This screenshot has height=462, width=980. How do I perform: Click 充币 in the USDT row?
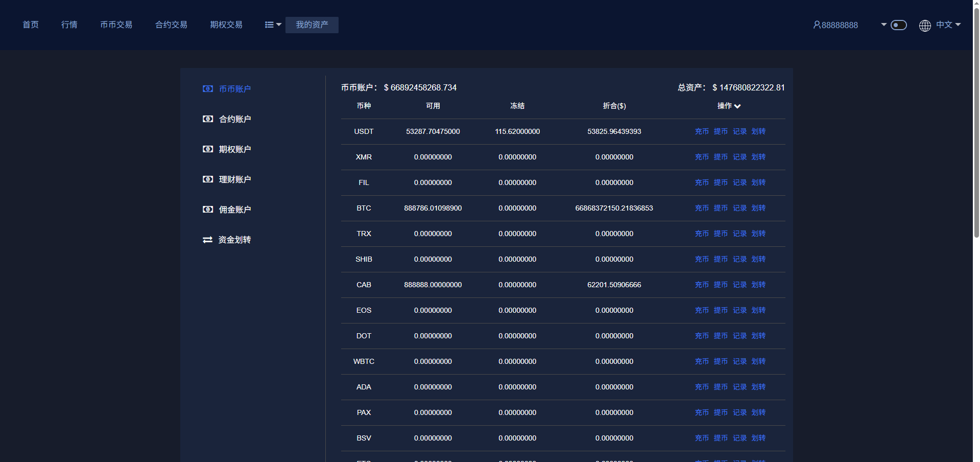point(702,131)
